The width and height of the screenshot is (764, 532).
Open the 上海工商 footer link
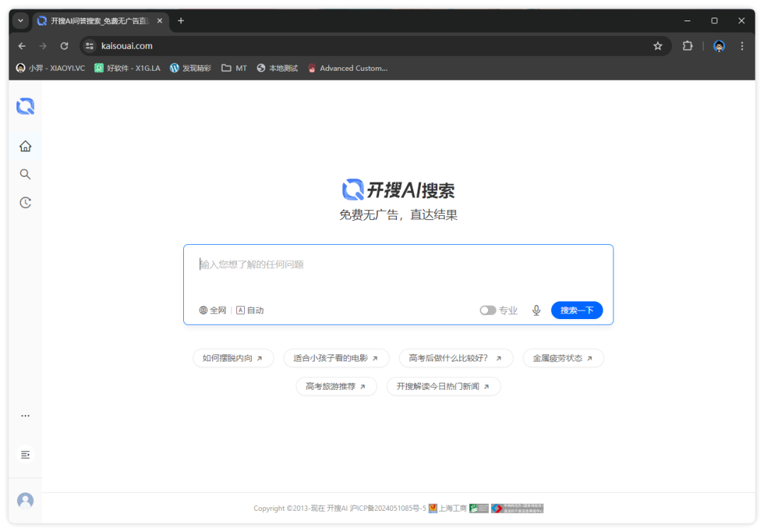tap(448, 508)
